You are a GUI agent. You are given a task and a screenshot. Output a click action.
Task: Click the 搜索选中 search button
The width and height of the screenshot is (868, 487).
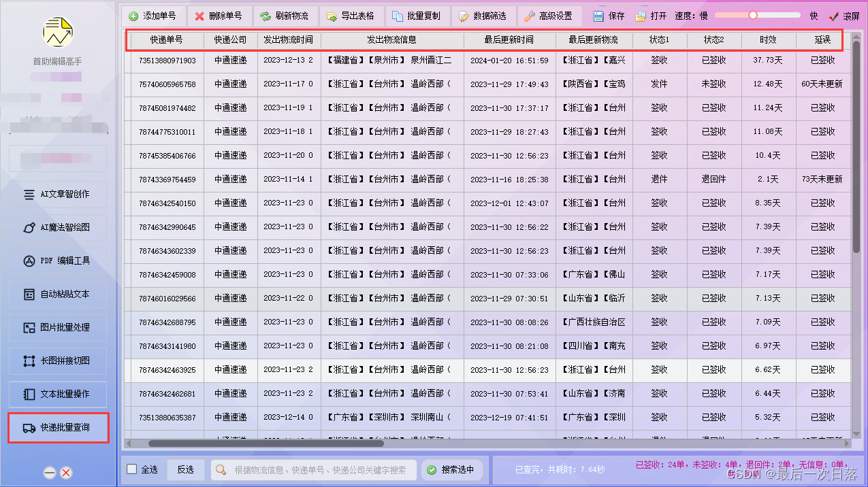pyautogui.click(x=452, y=469)
